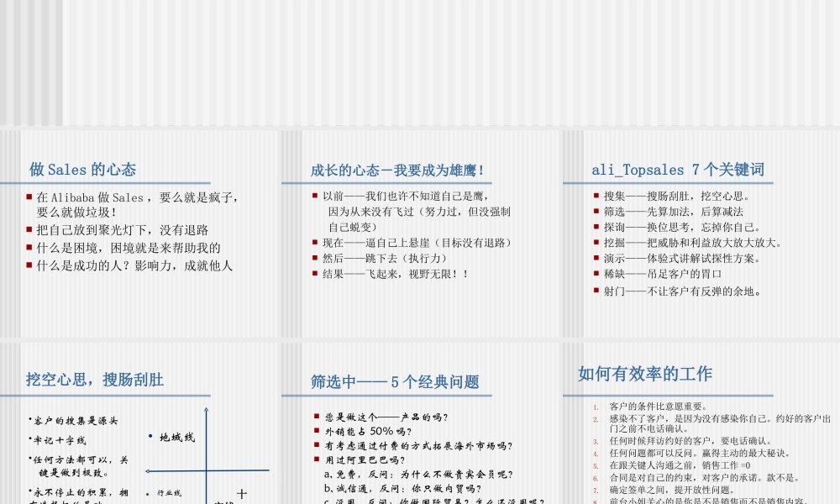840x504 pixels.
Task: Click question '您是做这个——产品的吗？'
Action: tap(386, 417)
